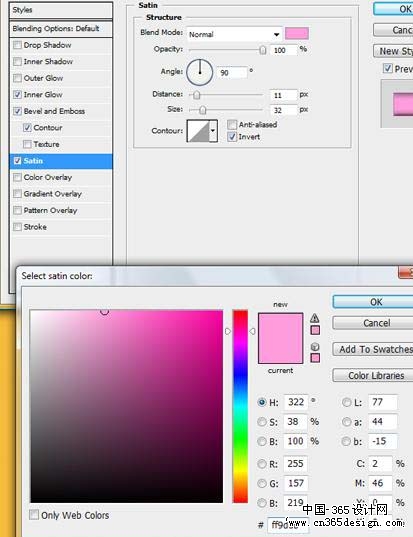Click the Opacity slider handle
The width and height of the screenshot is (413, 537).
263,50
